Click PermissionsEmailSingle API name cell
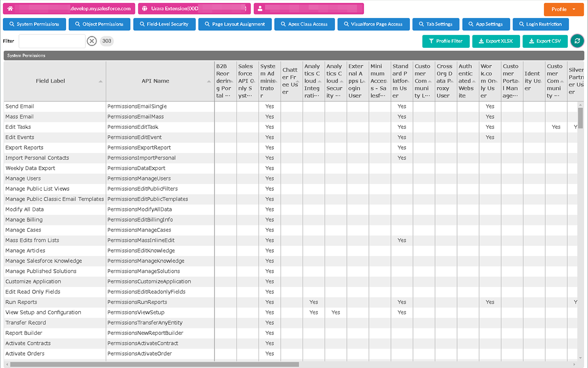 tap(160, 106)
